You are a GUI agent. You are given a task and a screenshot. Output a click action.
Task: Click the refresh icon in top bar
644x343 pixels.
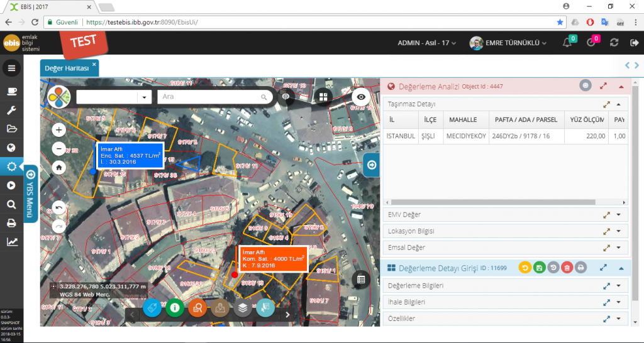614,43
